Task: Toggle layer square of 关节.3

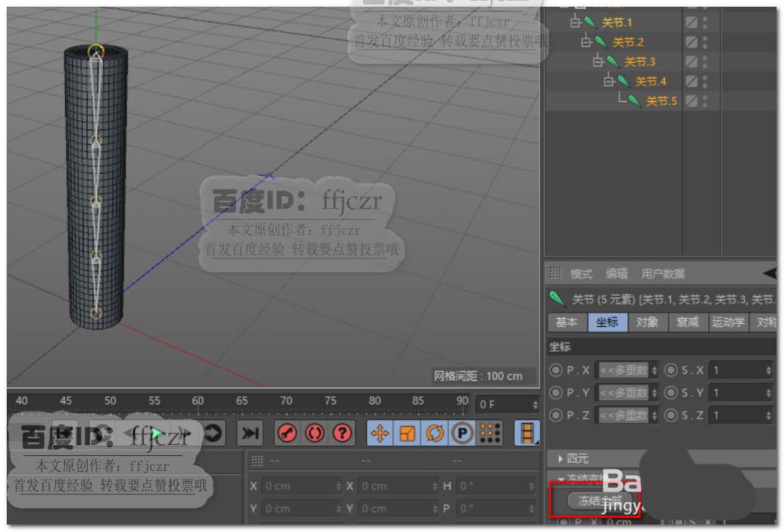Action: click(691, 61)
